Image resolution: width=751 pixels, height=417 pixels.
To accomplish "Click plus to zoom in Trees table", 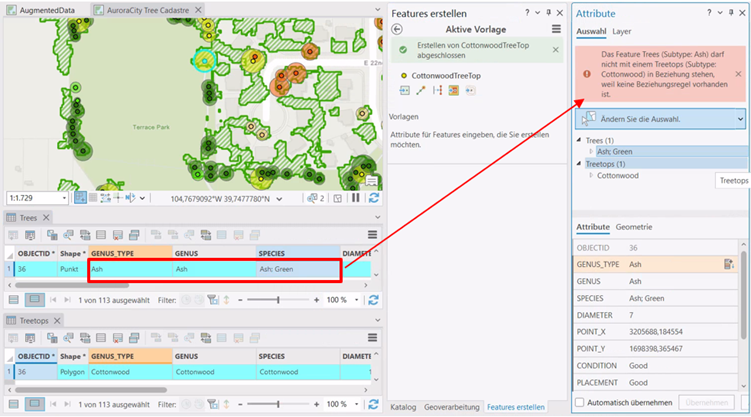I will click(x=316, y=300).
